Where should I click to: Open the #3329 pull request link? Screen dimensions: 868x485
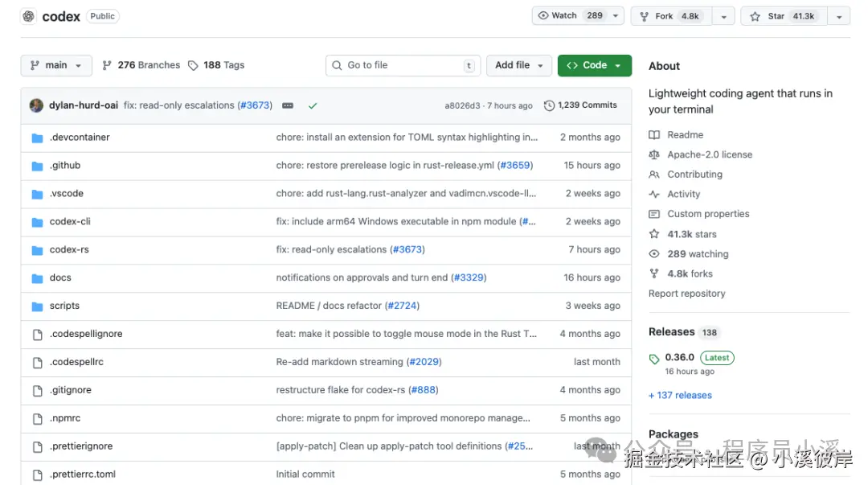pos(469,277)
